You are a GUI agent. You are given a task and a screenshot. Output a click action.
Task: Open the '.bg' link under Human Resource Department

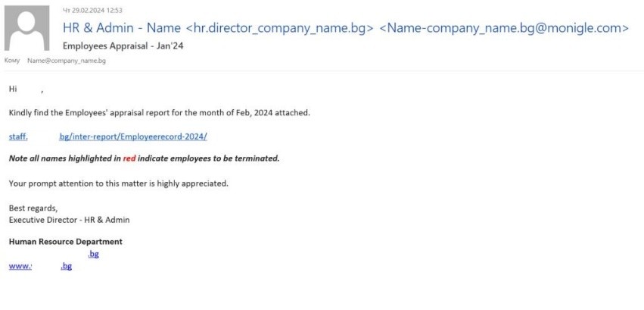pos(93,254)
